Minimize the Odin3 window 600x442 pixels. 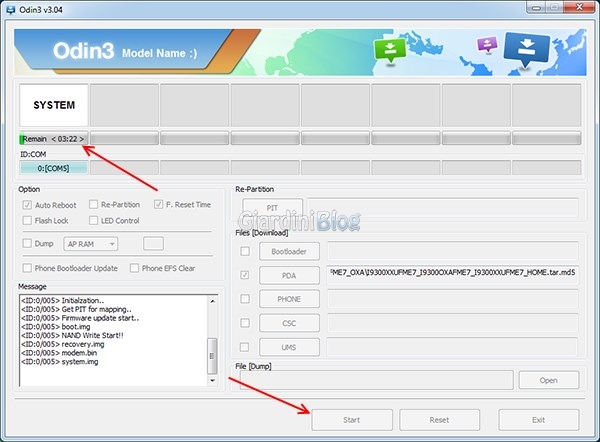536,7
